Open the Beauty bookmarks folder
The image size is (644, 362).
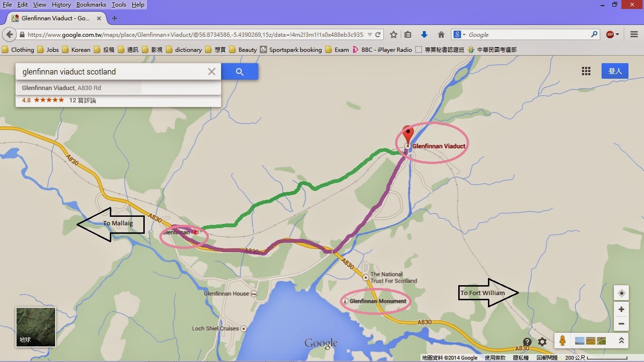243,49
